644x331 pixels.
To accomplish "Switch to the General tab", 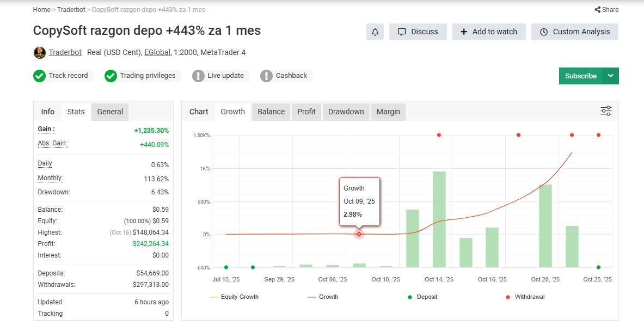I will pyautogui.click(x=110, y=112).
